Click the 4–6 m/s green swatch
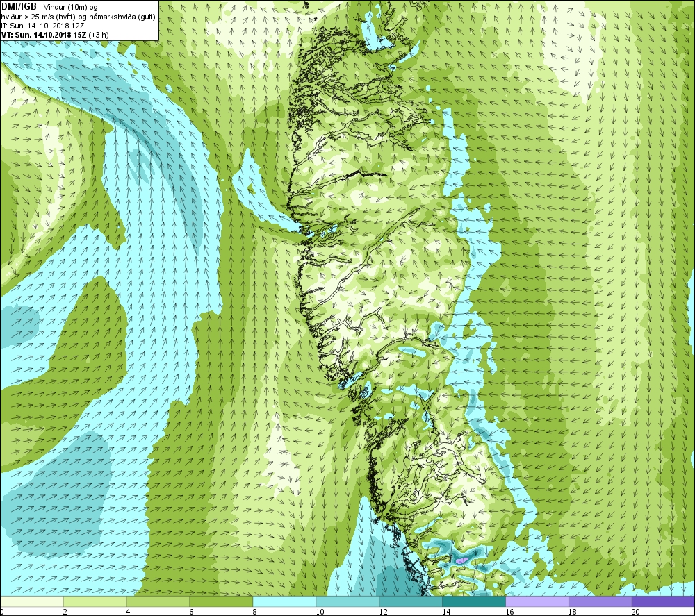Image resolution: width=695 pixels, height=616 pixels. tap(158, 601)
